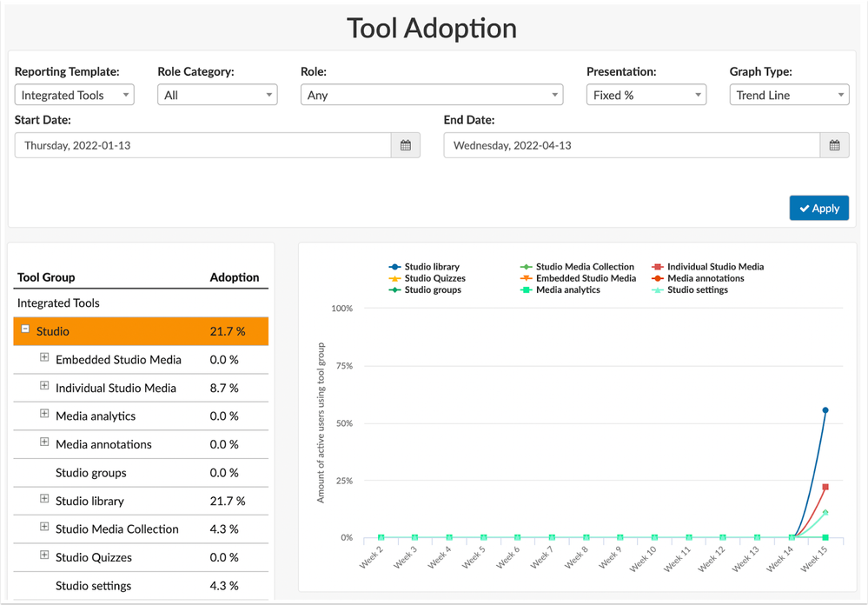Click the Tool Group column header
The image size is (868, 605).
pyautogui.click(x=46, y=277)
